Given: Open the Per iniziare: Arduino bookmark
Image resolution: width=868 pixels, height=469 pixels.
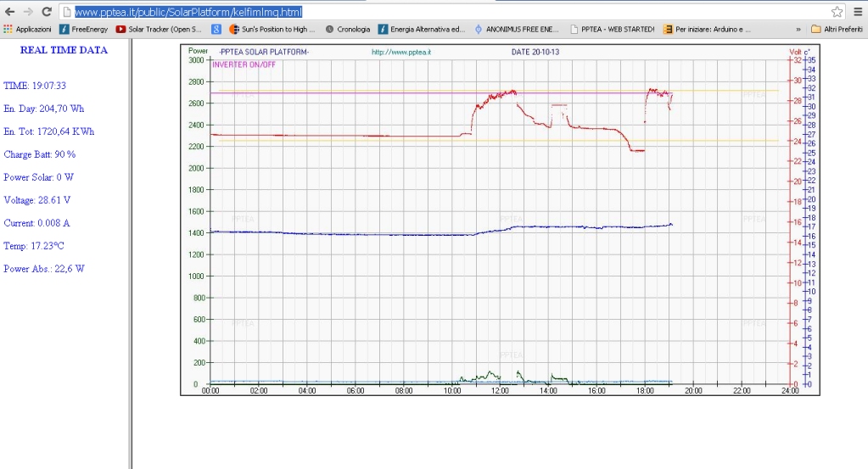Looking at the screenshot, I should [707, 30].
